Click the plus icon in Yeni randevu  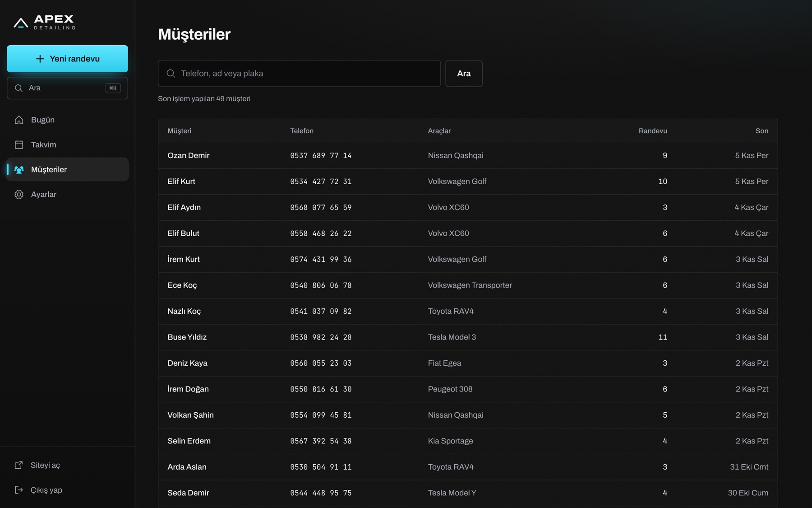pyautogui.click(x=40, y=59)
